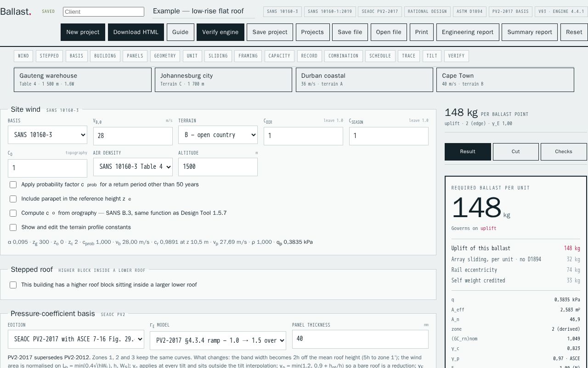Go to the GEOMETRY section chip
The width and height of the screenshot is (588, 368).
165,56
